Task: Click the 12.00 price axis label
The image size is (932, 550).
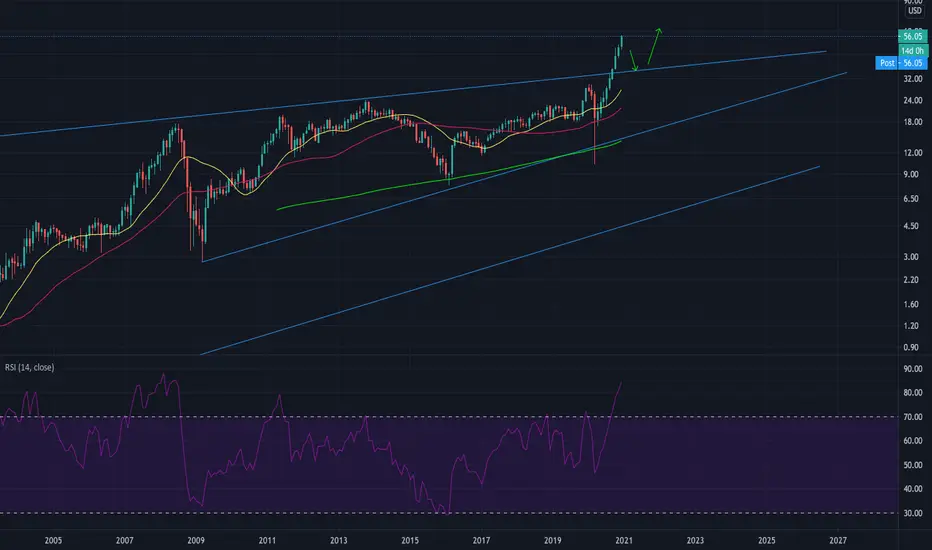Action: click(913, 153)
